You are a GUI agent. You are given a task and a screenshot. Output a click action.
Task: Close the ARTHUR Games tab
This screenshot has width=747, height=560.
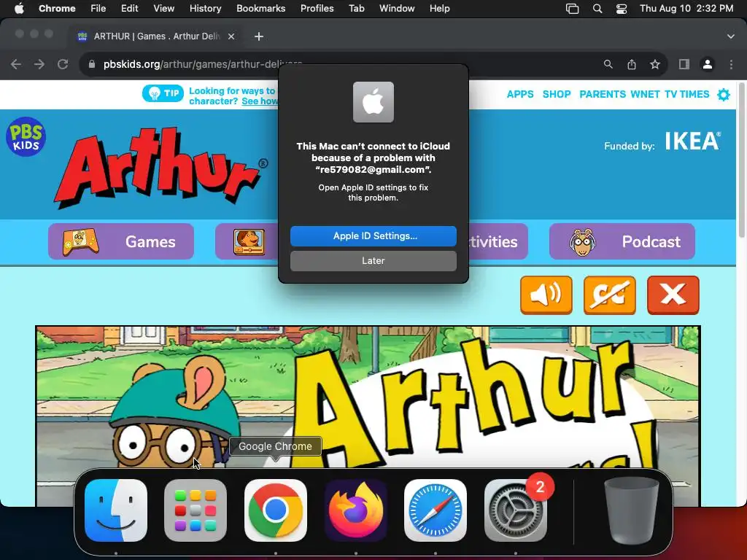pos(231,36)
